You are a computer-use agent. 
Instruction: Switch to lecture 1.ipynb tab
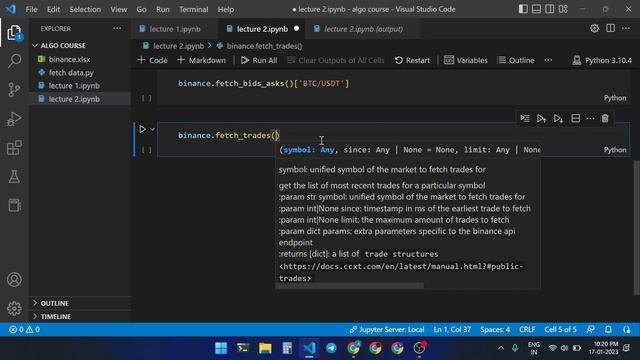(x=175, y=29)
